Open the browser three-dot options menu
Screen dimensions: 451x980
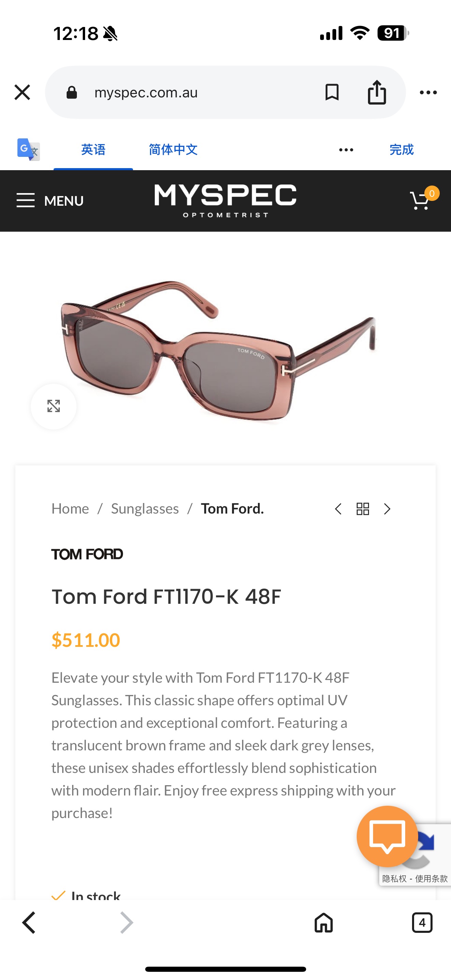tap(428, 92)
